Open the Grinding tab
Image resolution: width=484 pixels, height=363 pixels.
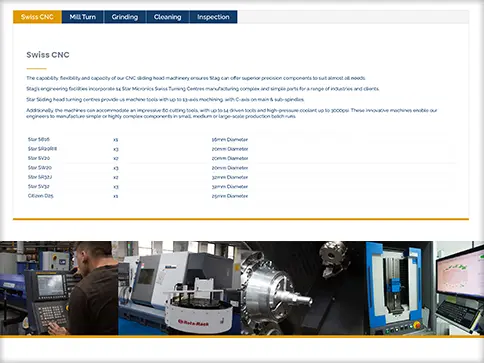point(125,17)
